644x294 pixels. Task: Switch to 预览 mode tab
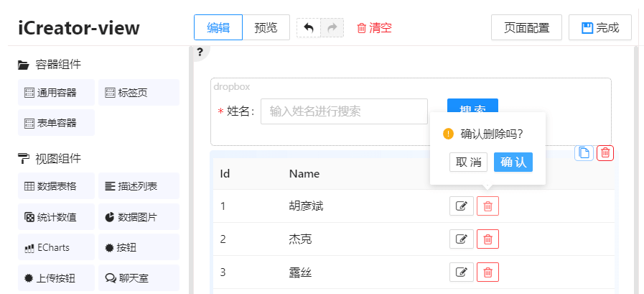[266, 28]
